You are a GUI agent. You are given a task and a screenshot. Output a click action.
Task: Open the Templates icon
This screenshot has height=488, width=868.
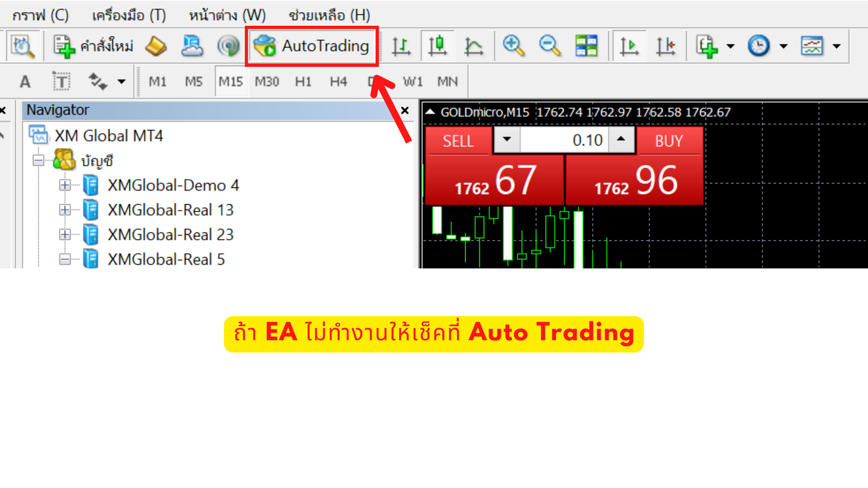point(812,46)
